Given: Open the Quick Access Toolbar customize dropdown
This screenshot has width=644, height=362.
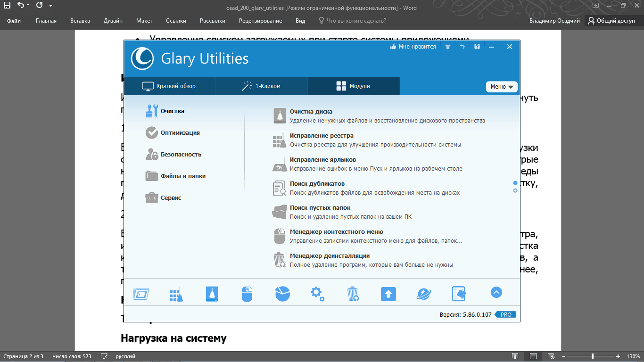Looking at the screenshot, I should (x=50, y=6).
